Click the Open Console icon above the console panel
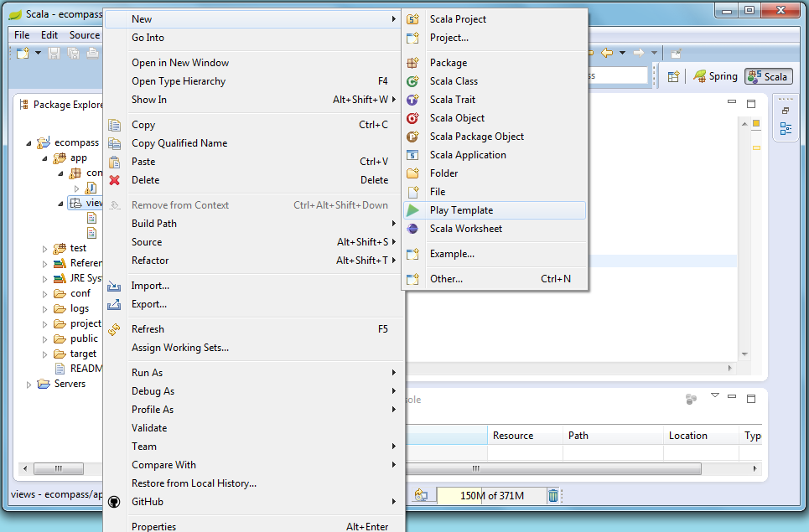Image resolution: width=809 pixels, height=532 pixels. click(691, 398)
